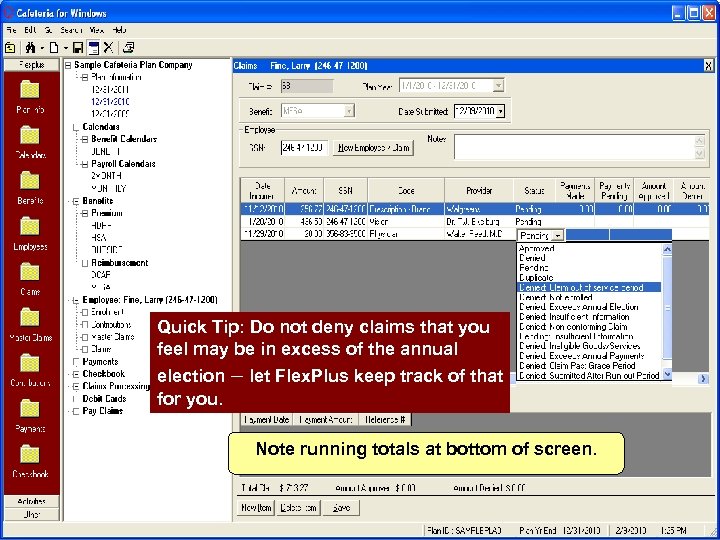Click the binoculars Find toolbar icon
720x540 pixels.
[30, 48]
